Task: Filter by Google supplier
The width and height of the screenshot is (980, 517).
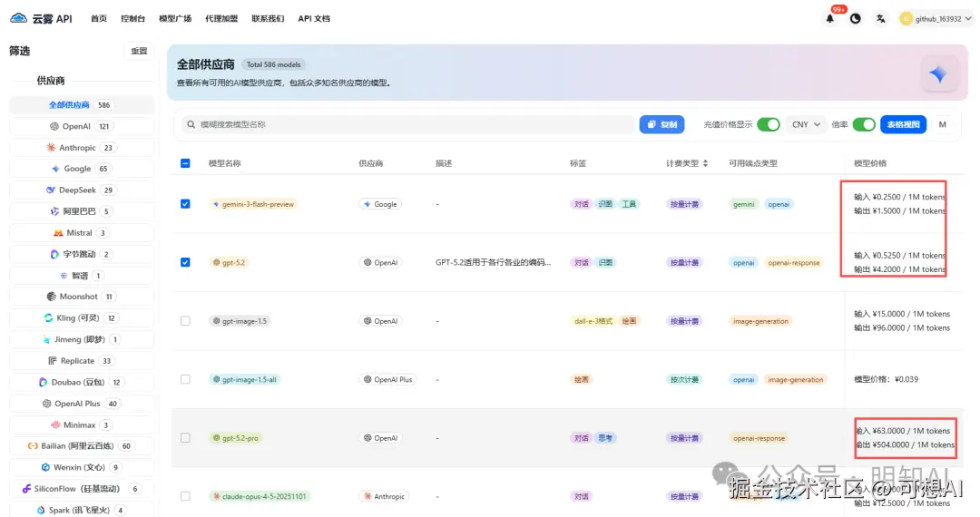Action: pyautogui.click(x=82, y=169)
